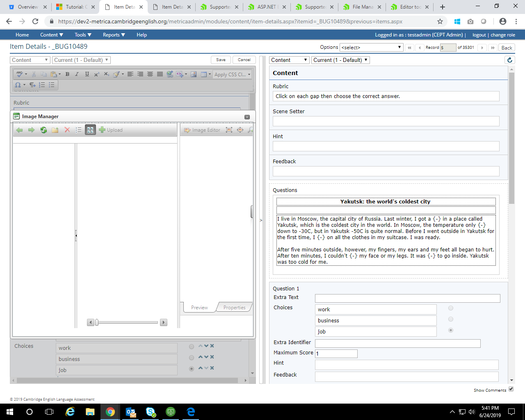Open left editor Content dropdown
Screen dimensions: 525x420
tap(30, 60)
